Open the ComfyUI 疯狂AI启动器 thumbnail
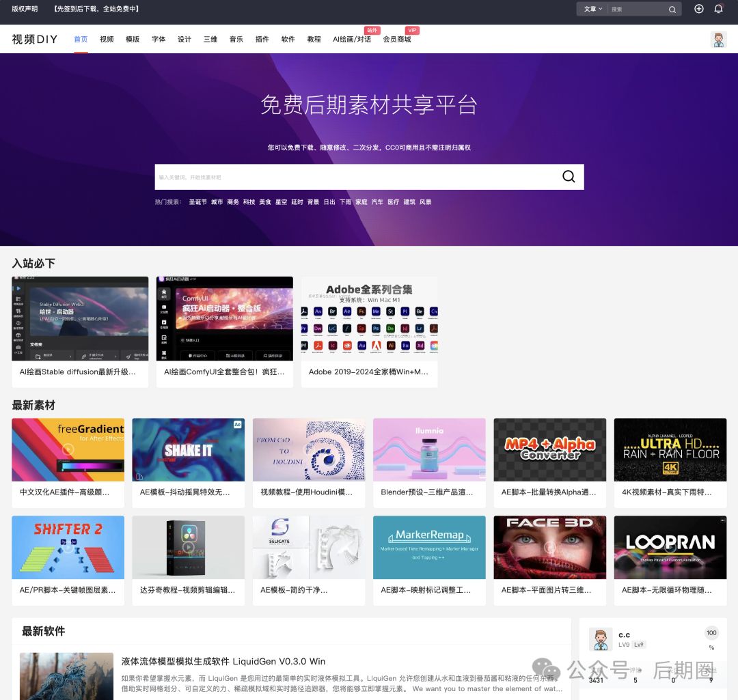 [225, 318]
